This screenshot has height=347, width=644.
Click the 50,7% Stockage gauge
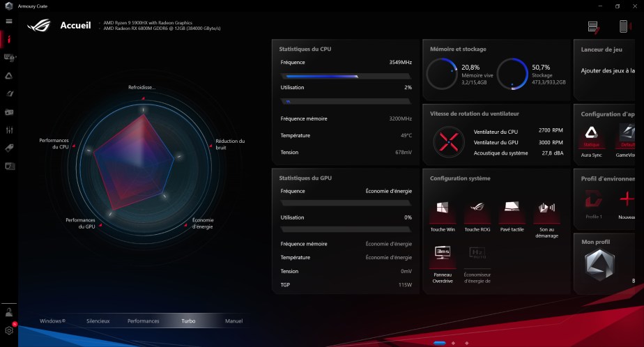click(512, 75)
